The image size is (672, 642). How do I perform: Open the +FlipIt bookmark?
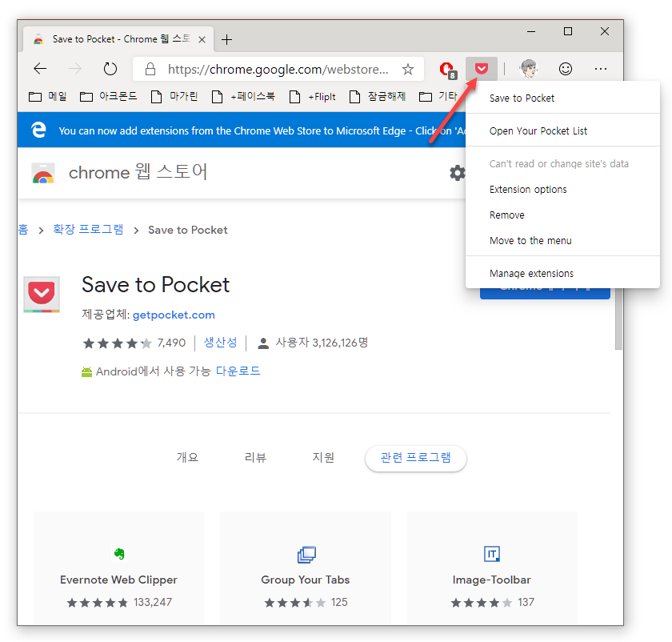pos(313,97)
